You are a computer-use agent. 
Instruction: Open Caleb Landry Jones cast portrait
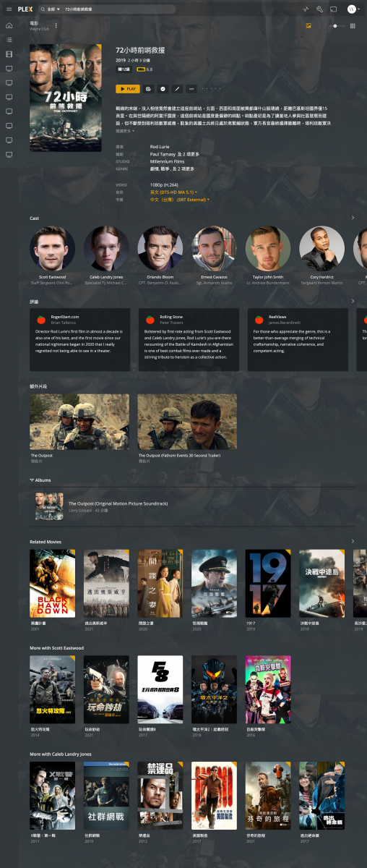(106, 248)
